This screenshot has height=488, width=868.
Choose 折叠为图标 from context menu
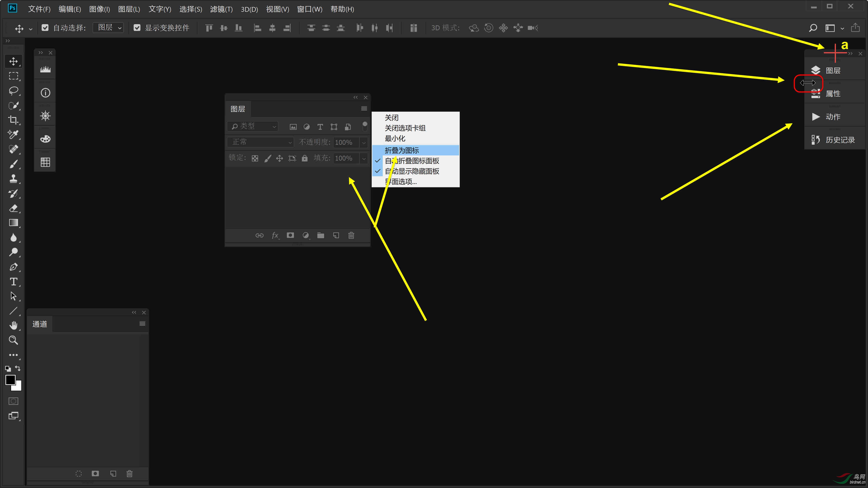(x=402, y=150)
